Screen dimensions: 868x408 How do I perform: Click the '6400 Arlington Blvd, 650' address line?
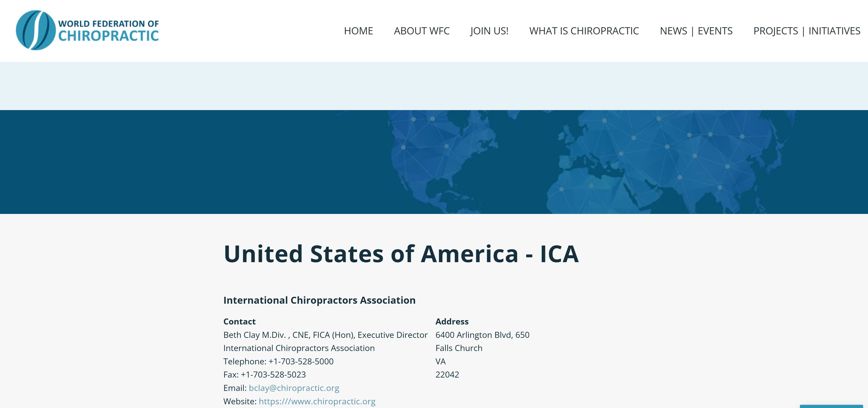(x=482, y=335)
